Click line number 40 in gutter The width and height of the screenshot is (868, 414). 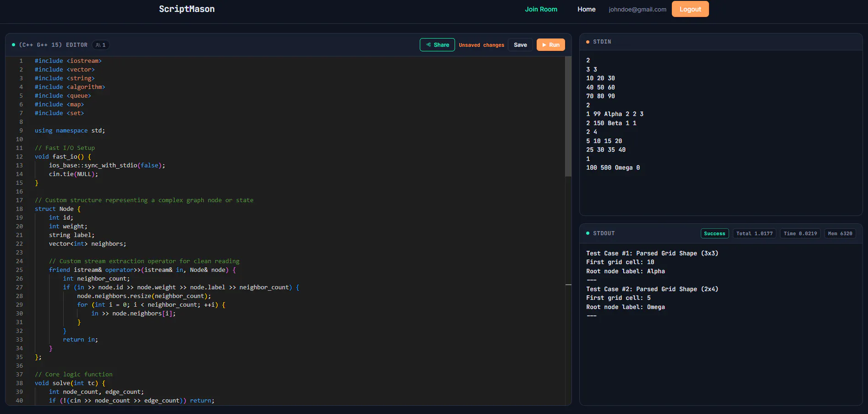click(19, 401)
